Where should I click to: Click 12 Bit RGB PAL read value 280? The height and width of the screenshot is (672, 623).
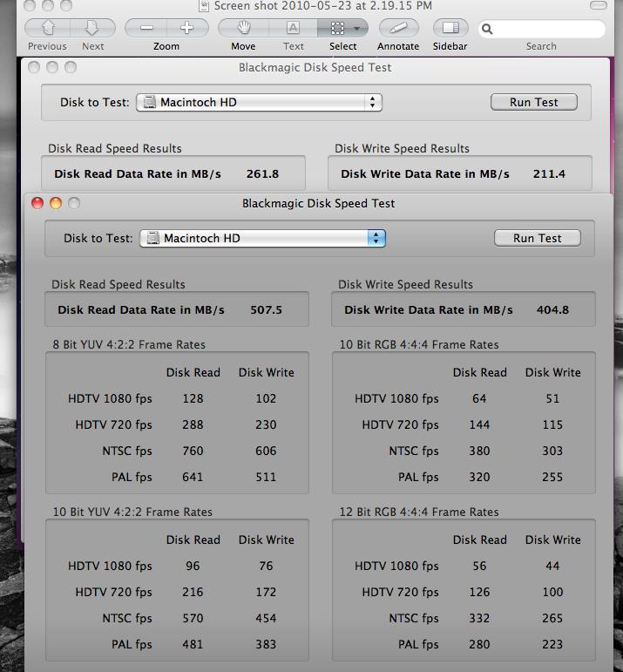[479, 645]
